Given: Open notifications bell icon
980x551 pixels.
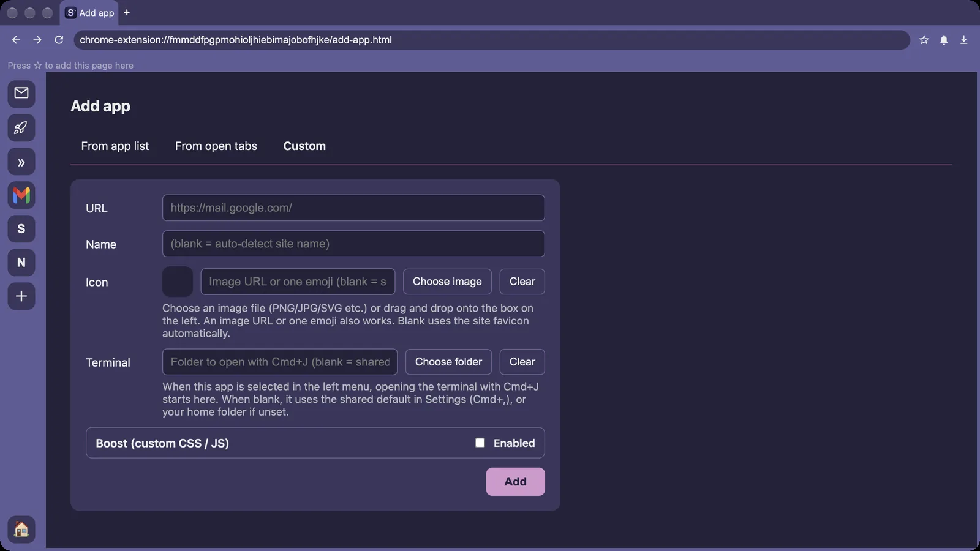Looking at the screenshot, I should (x=944, y=40).
